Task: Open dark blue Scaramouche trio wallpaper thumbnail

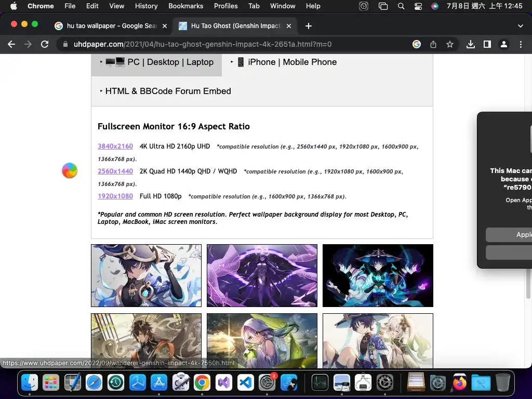Action: click(x=378, y=275)
